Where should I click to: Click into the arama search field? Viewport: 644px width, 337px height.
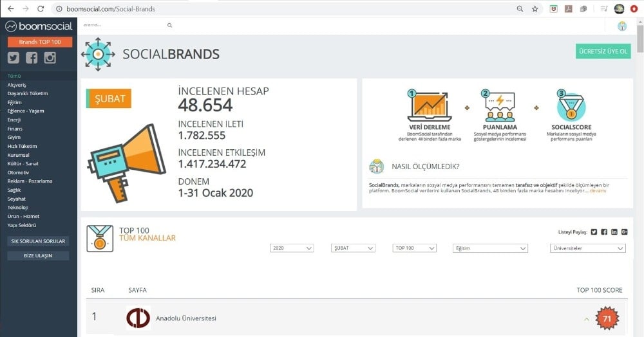pyautogui.click(x=123, y=25)
